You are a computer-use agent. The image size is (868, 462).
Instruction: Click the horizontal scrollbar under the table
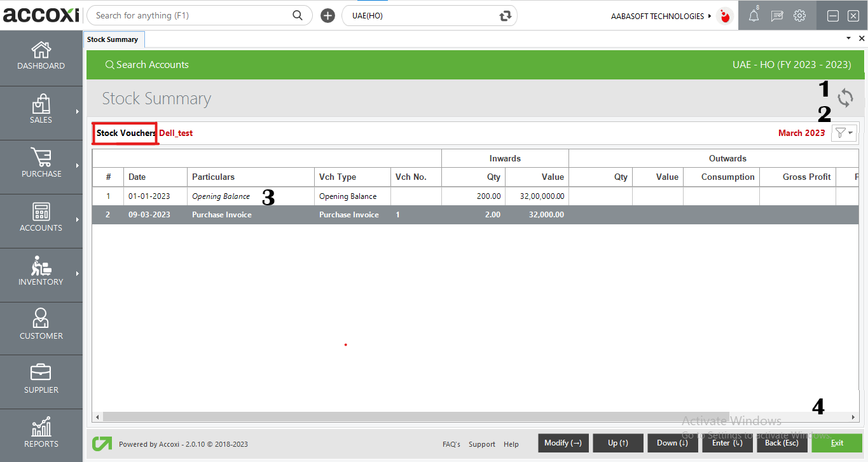(445, 417)
